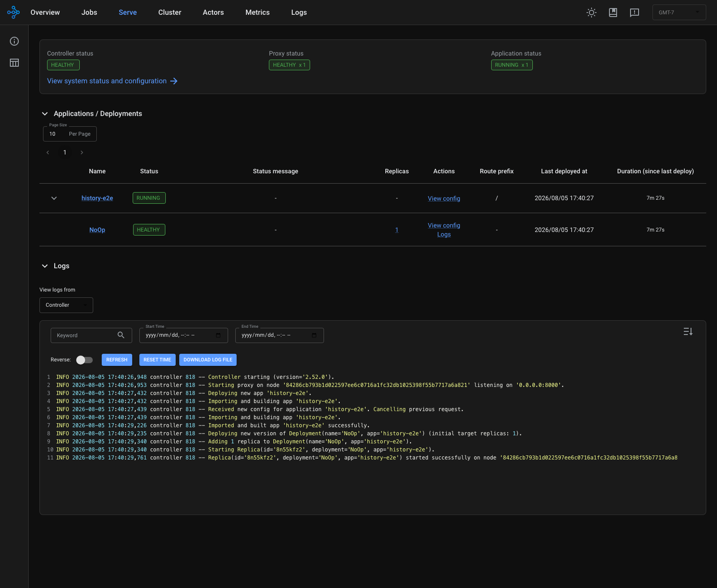Click the REFRESH button
This screenshot has height=588, width=717.
117,360
